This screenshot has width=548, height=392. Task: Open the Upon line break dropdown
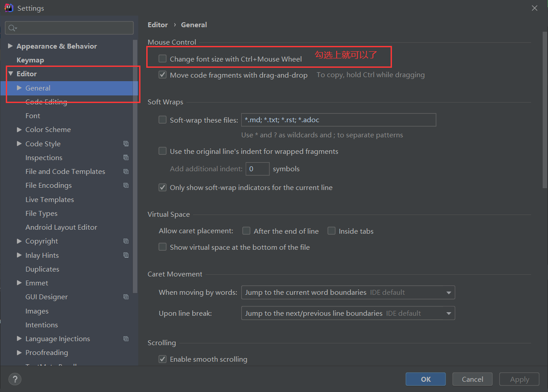[x=348, y=313]
